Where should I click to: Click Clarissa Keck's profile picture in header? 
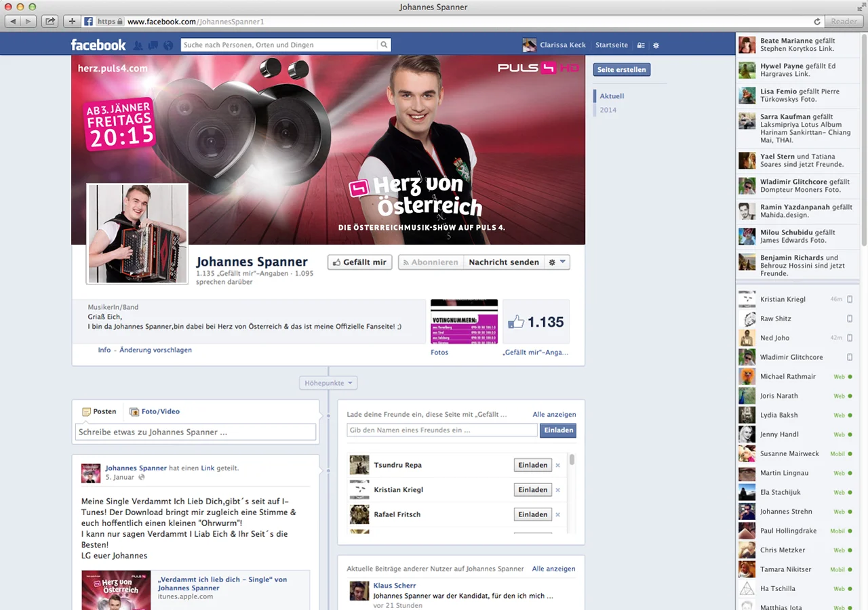[x=529, y=45]
